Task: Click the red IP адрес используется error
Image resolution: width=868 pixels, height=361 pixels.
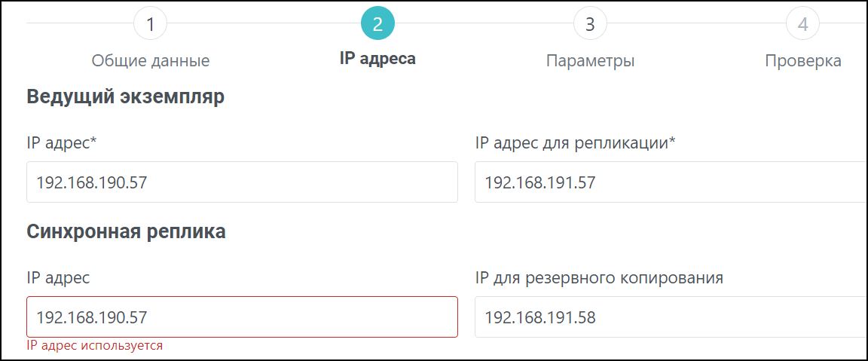Action: click(95, 346)
